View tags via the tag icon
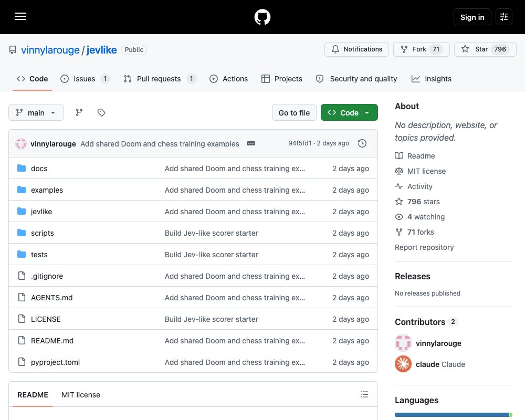The image size is (525, 420). point(101,112)
